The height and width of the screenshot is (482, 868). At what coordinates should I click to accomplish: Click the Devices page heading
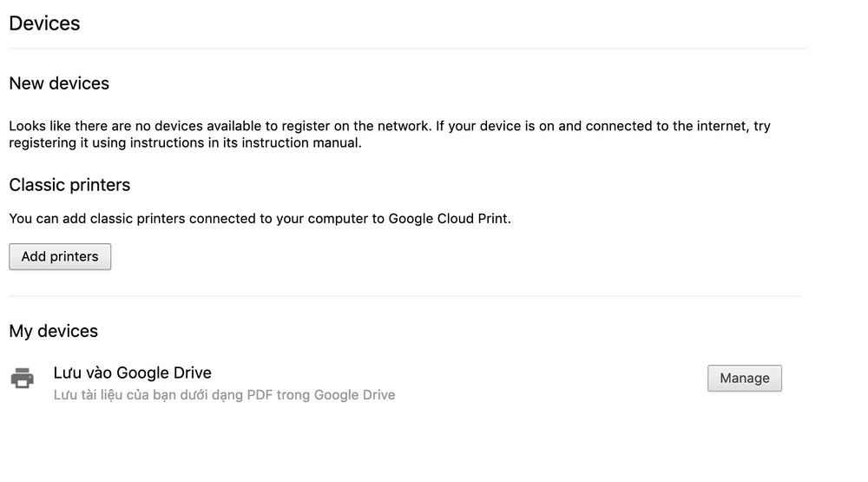coord(44,23)
